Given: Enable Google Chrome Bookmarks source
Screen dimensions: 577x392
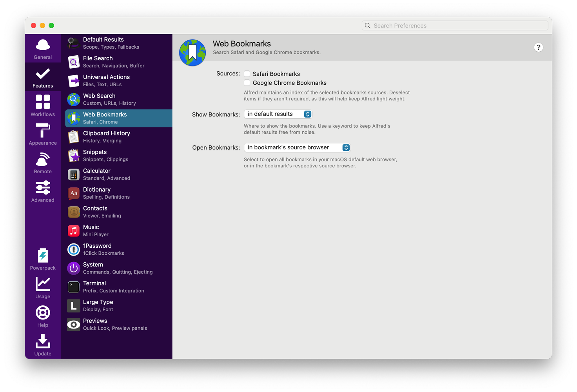Looking at the screenshot, I should click(x=247, y=83).
